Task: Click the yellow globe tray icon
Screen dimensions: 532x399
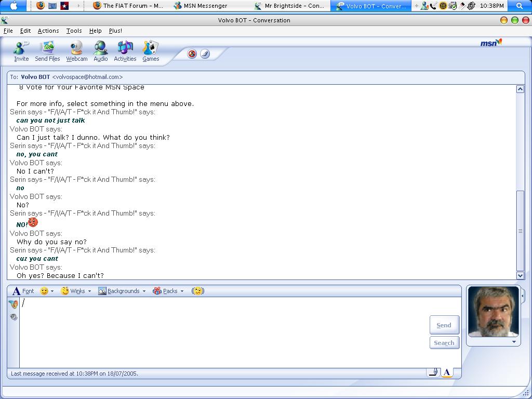Action: pos(443,5)
